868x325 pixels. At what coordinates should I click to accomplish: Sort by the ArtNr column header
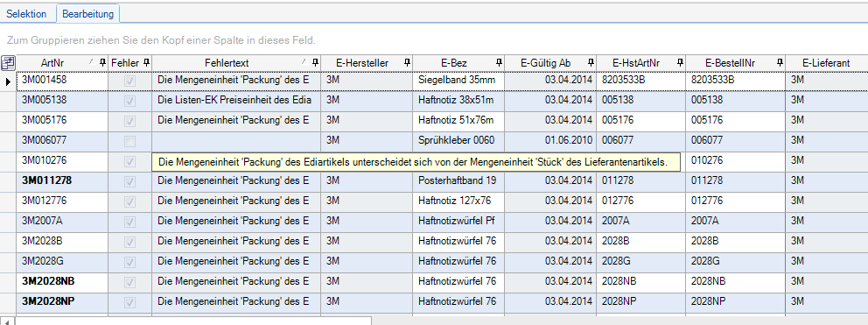click(x=51, y=63)
